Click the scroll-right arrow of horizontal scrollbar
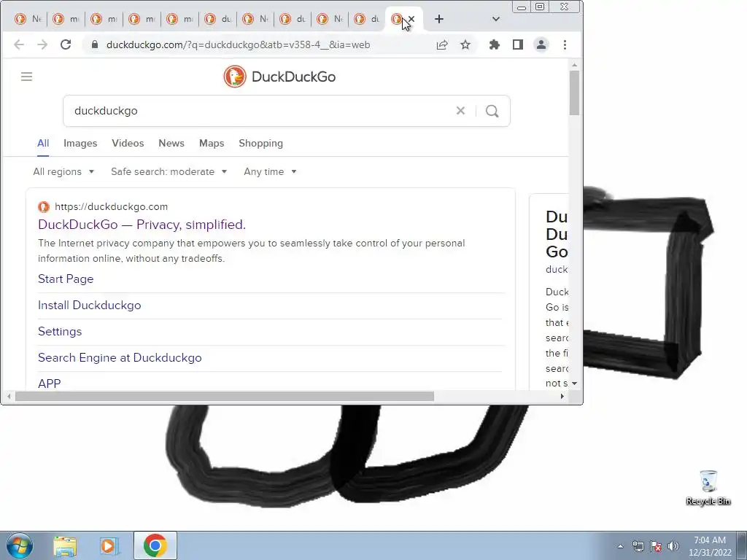 tap(562, 396)
